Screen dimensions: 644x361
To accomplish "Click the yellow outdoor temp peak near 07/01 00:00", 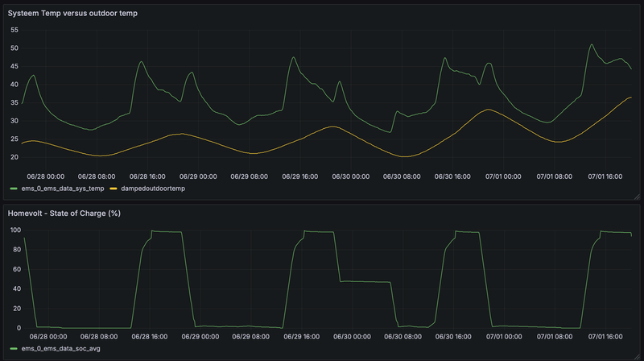I will pyautogui.click(x=488, y=110).
